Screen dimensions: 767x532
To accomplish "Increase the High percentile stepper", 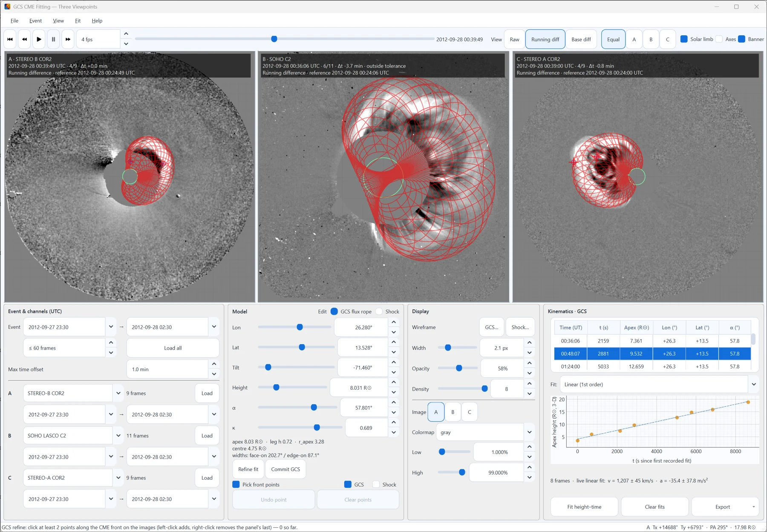I will click(x=529, y=467).
